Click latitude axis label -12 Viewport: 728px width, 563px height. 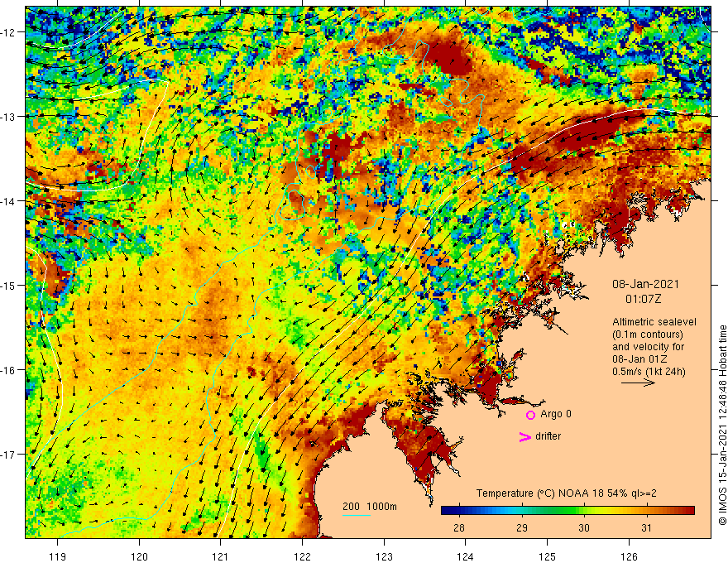(8, 32)
